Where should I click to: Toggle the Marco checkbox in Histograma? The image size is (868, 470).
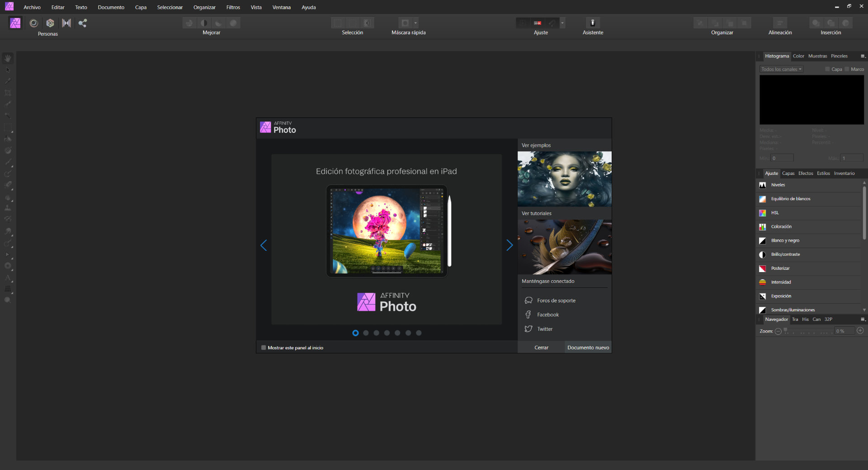847,69
